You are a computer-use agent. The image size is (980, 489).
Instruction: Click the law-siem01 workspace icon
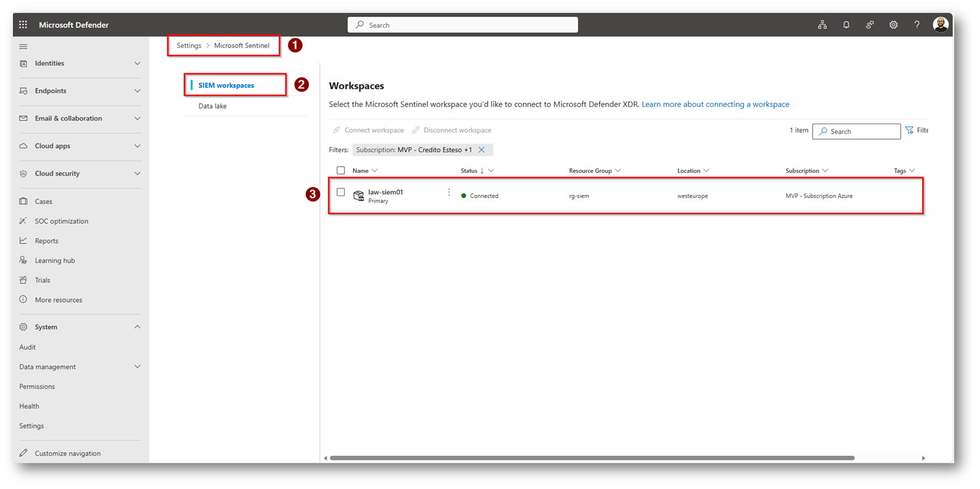point(359,196)
